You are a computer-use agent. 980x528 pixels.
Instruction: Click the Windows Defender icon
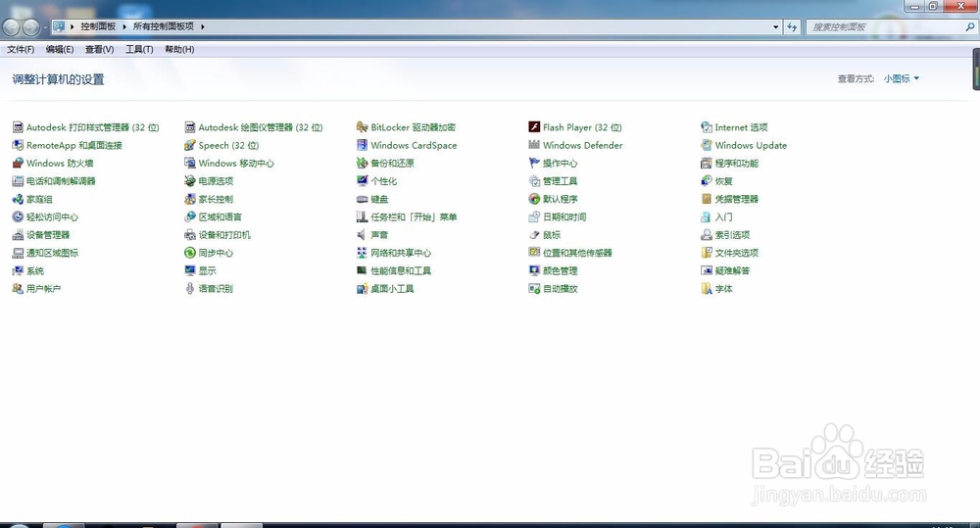click(x=534, y=145)
